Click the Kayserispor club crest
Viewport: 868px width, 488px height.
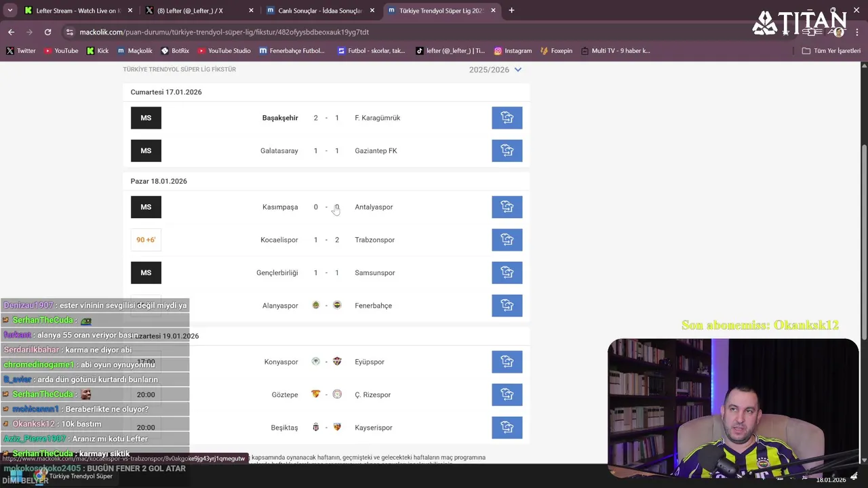click(x=337, y=427)
